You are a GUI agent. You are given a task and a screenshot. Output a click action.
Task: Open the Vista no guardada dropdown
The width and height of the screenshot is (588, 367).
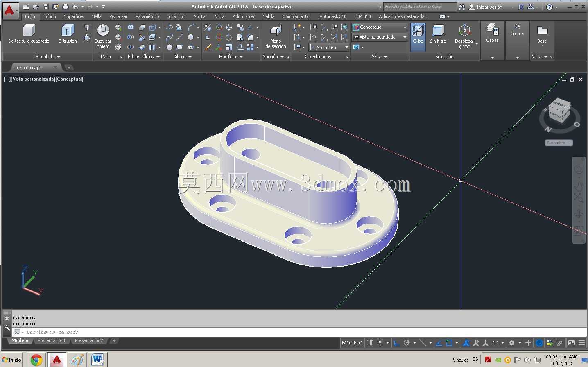(x=380, y=37)
